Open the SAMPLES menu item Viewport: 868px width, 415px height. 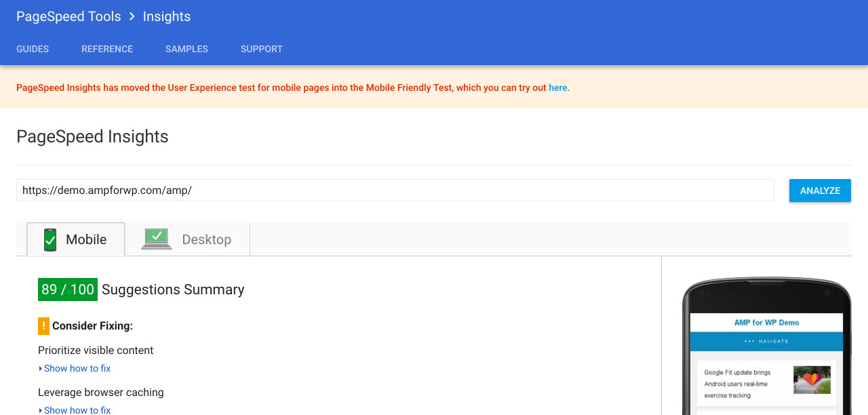coord(186,49)
